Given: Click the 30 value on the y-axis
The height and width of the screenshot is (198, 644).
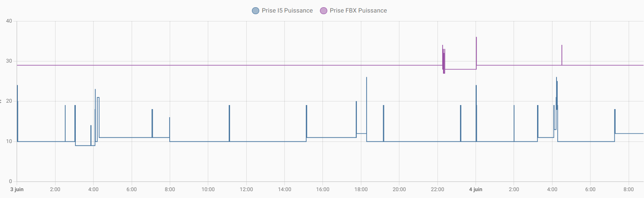Looking at the screenshot, I should (9, 61).
